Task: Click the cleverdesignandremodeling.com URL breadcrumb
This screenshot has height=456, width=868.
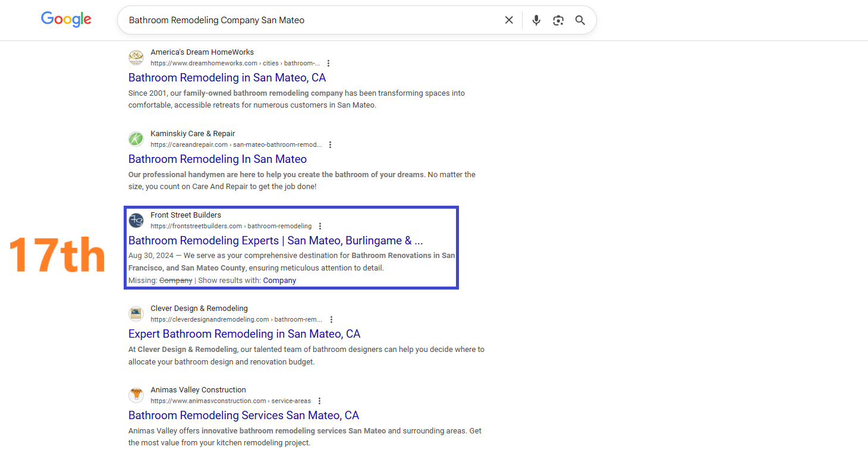Action: 237,319
